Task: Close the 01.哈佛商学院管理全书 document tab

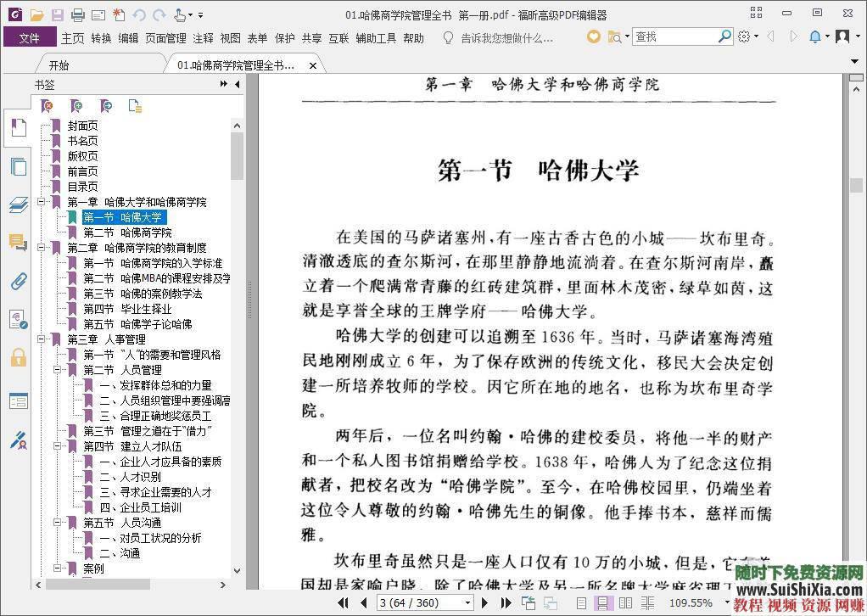Action: click(313, 66)
